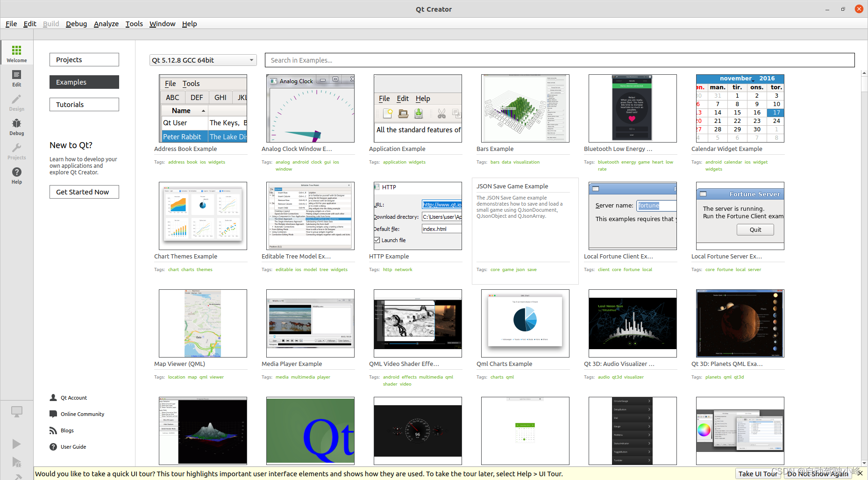Open the Map Viewer (QML) thumbnail
The height and width of the screenshot is (480, 868).
(203, 323)
